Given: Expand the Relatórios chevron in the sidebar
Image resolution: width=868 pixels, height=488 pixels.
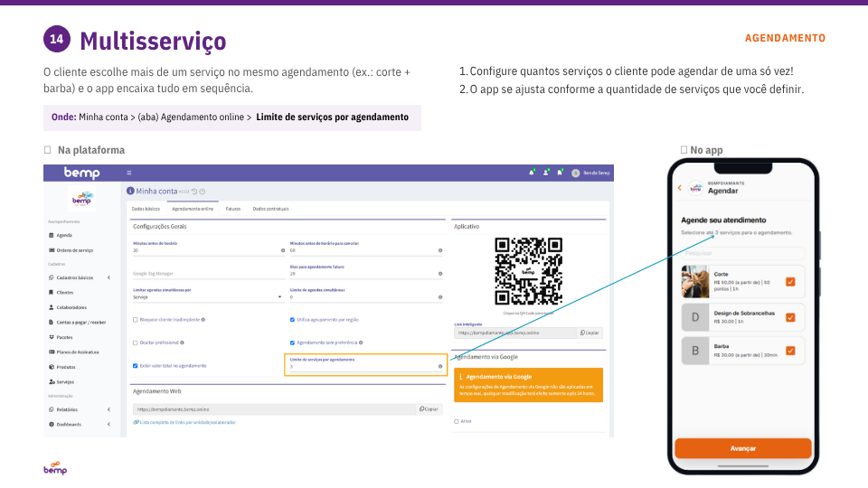Looking at the screenshot, I should (x=109, y=409).
